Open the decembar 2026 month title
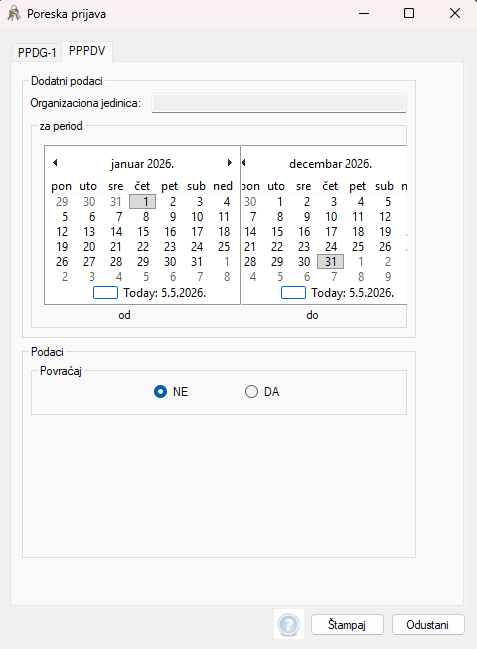 click(x=330, y=164)
